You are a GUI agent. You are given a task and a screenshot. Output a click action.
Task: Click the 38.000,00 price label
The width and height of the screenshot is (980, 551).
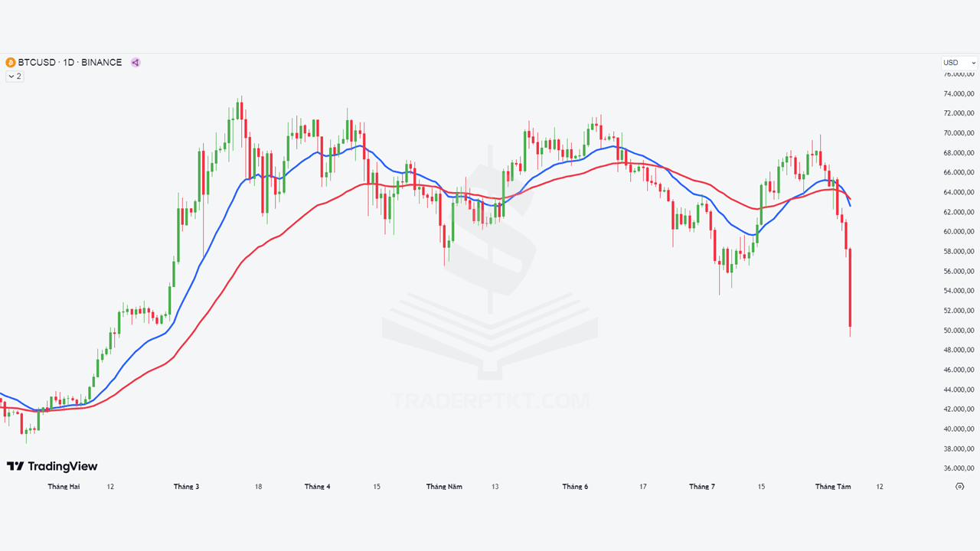point(959,449)
